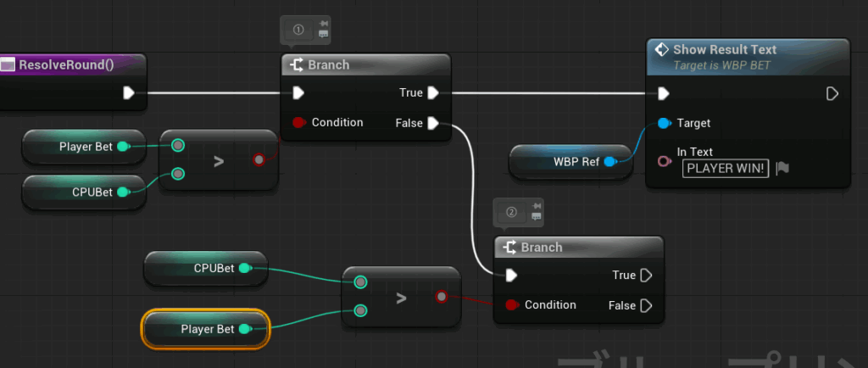Click False exec pin on Branch ②
The width and height of the screenshot is (868, 368).
(646, 305)
